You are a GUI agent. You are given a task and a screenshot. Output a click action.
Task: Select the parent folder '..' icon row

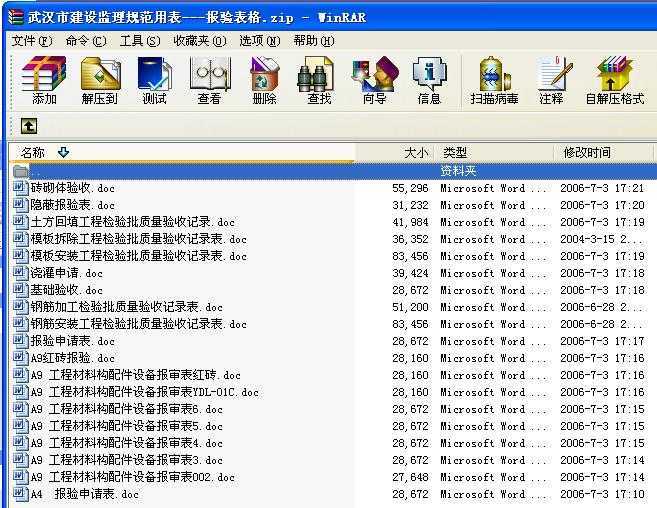[x=20, y=171]
